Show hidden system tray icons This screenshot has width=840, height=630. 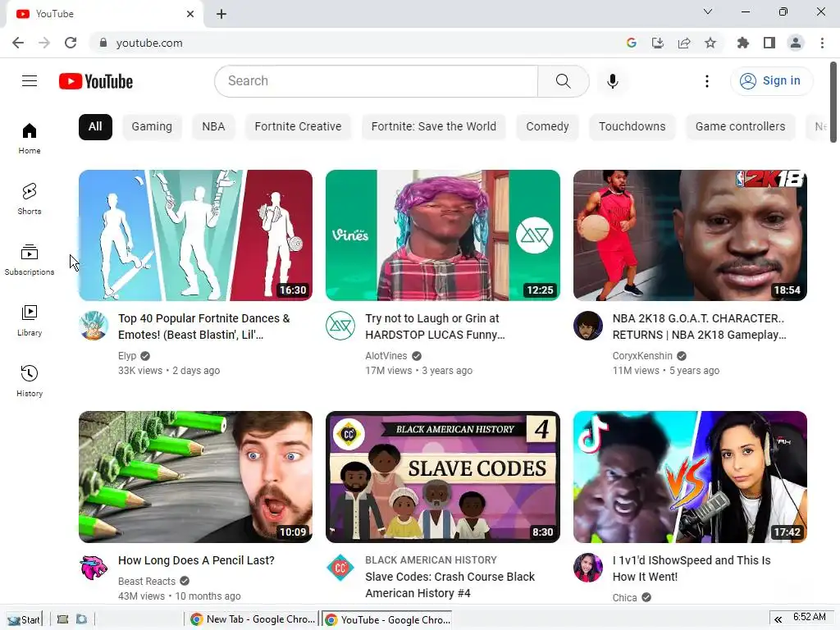tap(778, 619)
